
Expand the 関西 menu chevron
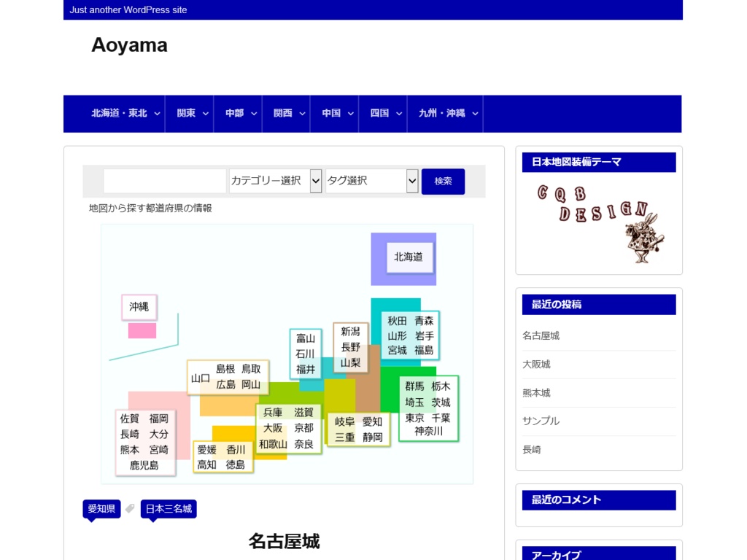coord(302,114)
